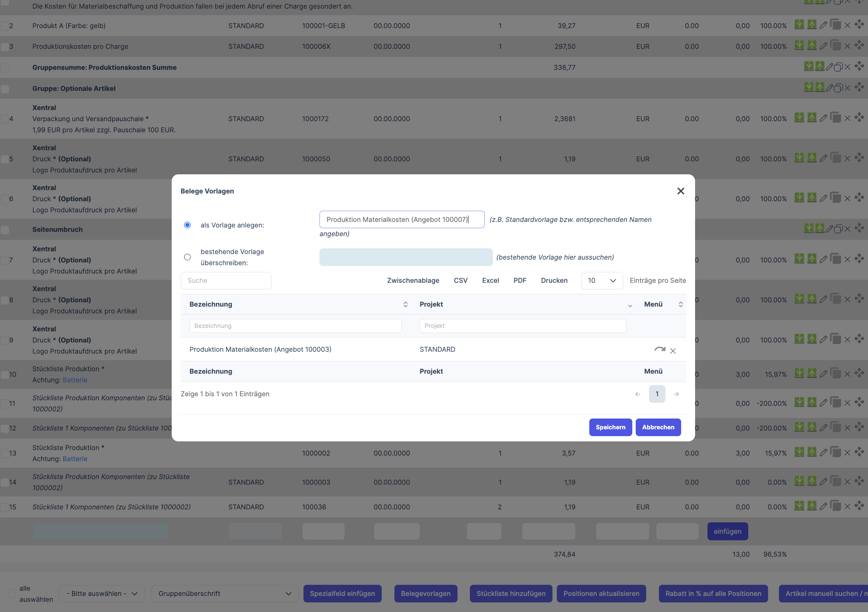Click the load arrow icon for template Angebot 100003
The image size is (868, 612).
[660, 350]
